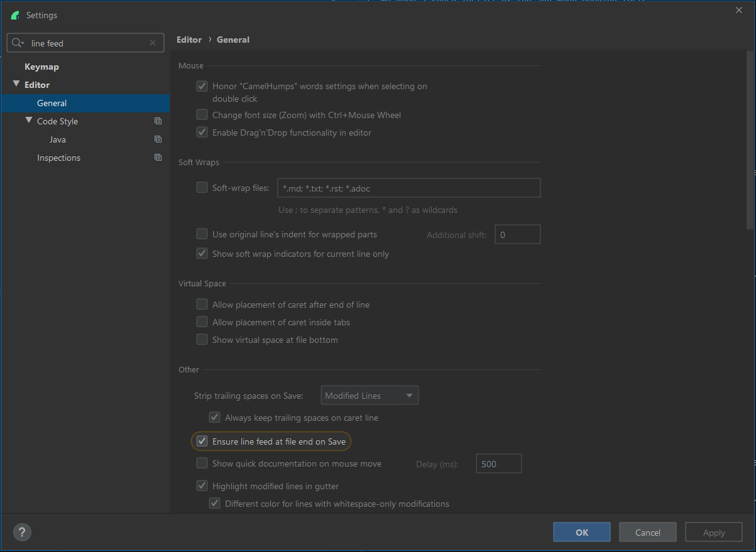Enable the Soft-wrap files checkbox

point(202,187)
